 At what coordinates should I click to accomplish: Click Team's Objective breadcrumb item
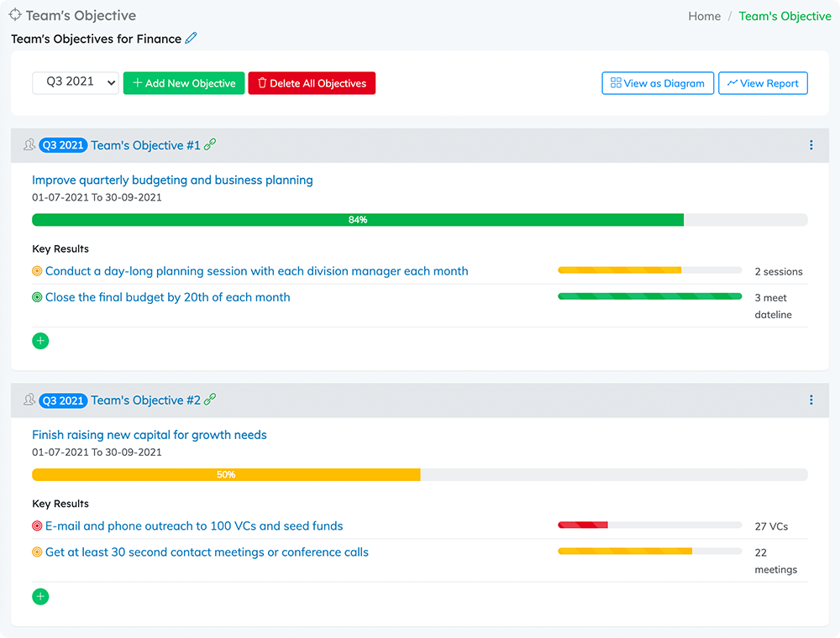tap(785, 16)
